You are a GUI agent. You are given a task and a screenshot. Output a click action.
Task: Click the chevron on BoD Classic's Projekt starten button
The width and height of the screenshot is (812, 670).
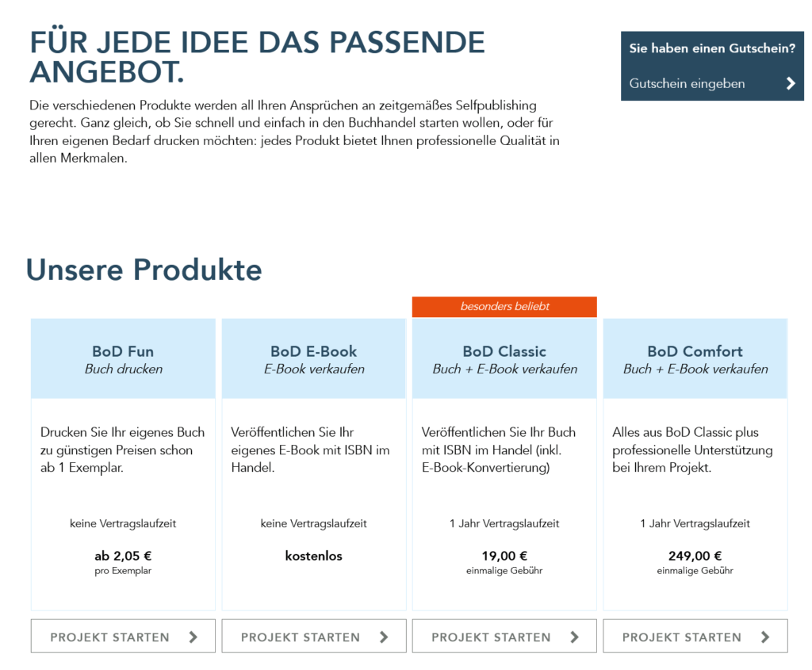(574, 637)
